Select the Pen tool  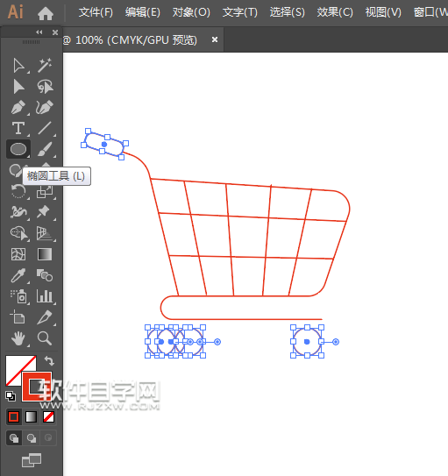[18, 108]
